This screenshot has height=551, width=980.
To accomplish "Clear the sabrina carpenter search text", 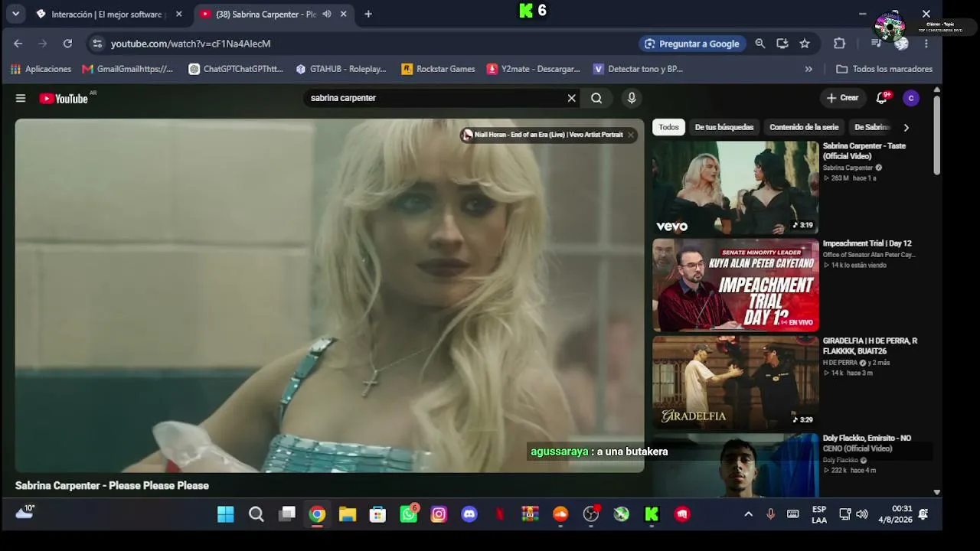I will (571, 98).
